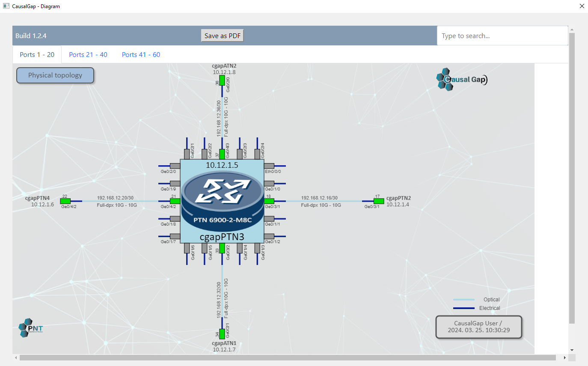Open the Ports 1 - 20 tab

pos(37,55)
